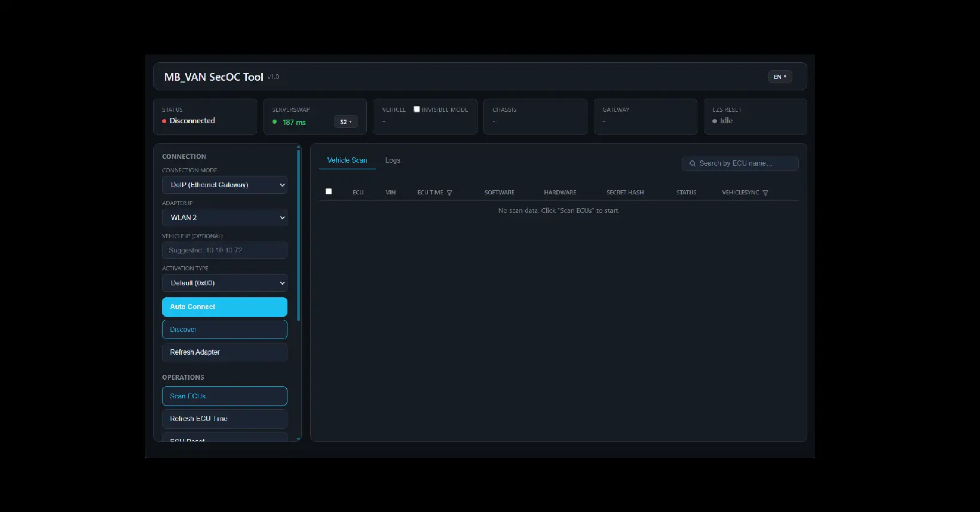The image size is (980, 512).
Task: Click the Refresh ECU Time button
Action: (225, 419)
